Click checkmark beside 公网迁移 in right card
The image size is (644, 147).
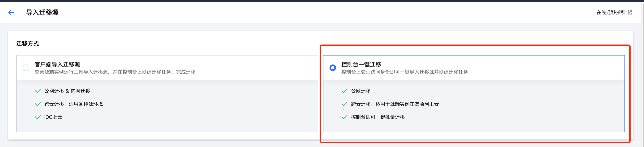click(x=344, y=91)
